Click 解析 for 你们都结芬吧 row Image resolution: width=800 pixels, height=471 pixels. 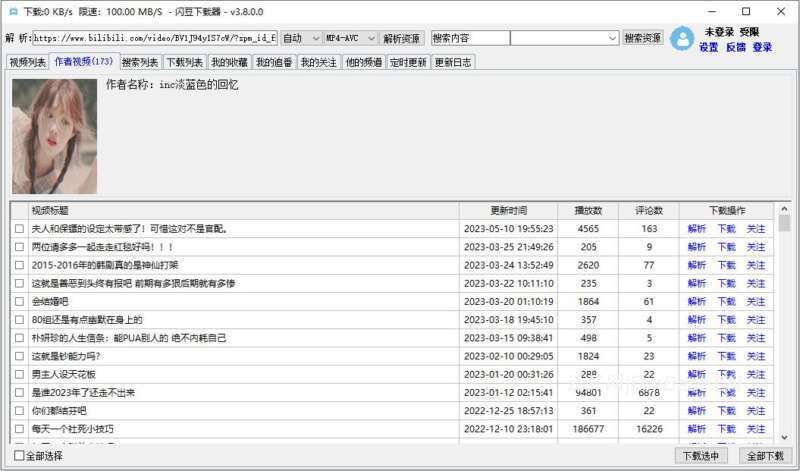697,411
